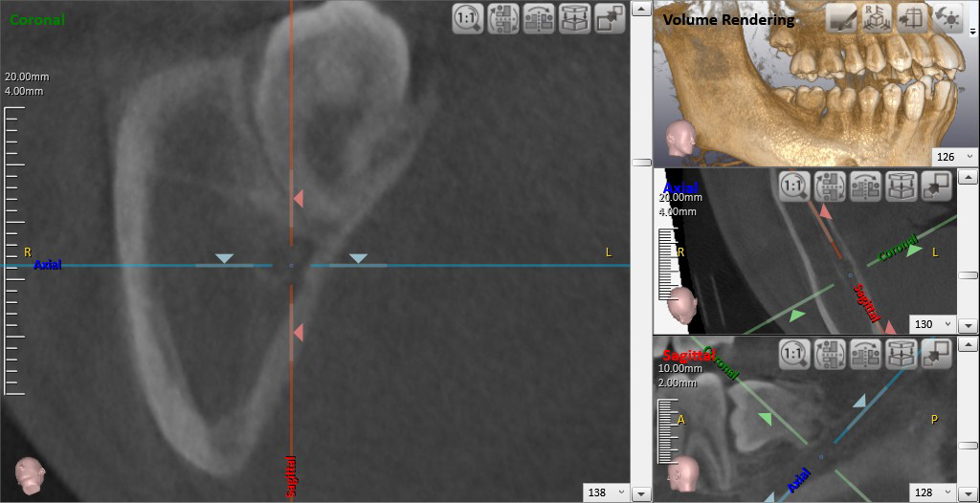The width and height of the screenshot is (980, 503).
Task: Click the rotate layout icon in Coronal view
Action: 503,19
